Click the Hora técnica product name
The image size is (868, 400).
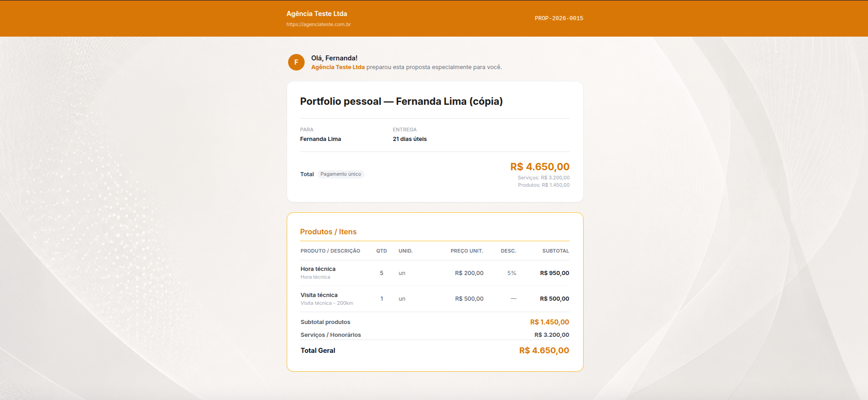pos(318,269)
